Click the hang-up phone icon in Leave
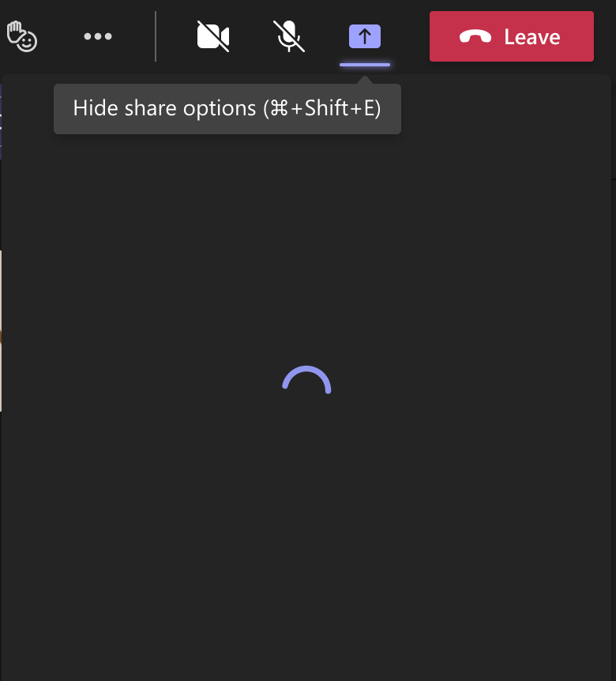616x681 pixels. coord(475,37)
